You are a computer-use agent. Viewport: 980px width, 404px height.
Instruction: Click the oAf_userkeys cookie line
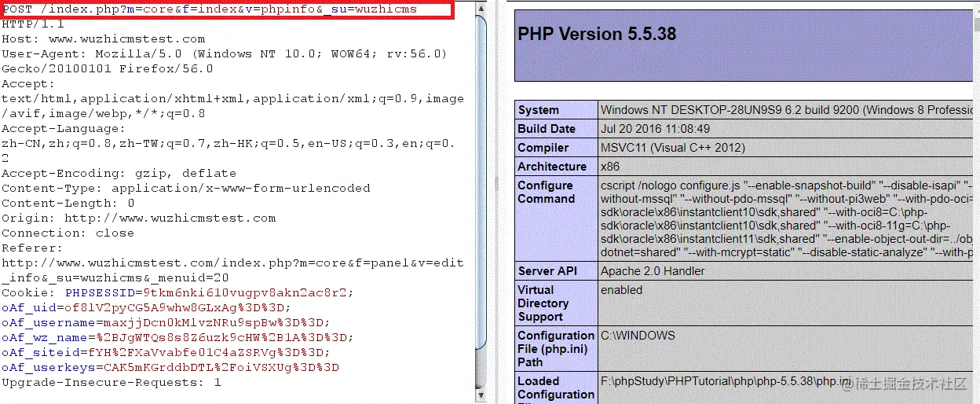point(170,367)
